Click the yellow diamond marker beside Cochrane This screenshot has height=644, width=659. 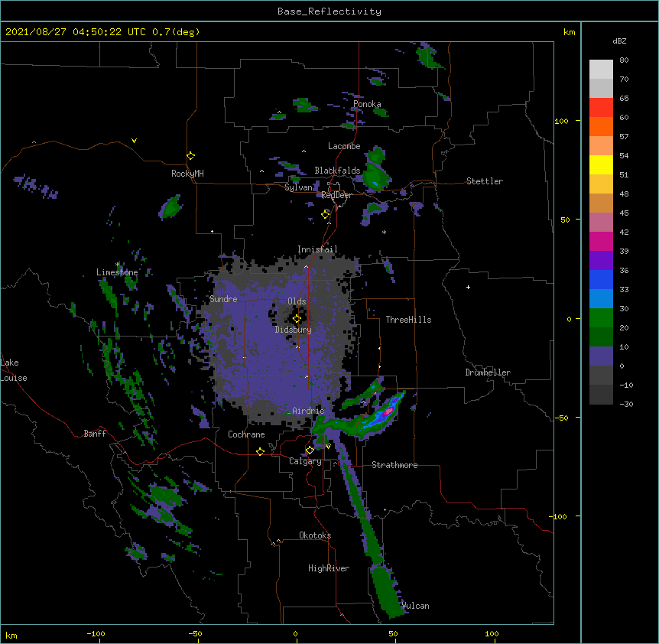[260, 451]
